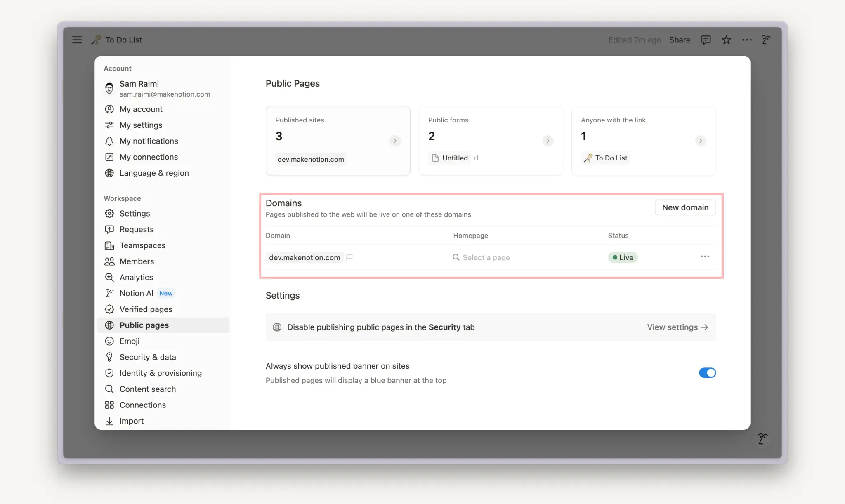
Task: Open domain options via the ellipsis icon
Action: 705,257
